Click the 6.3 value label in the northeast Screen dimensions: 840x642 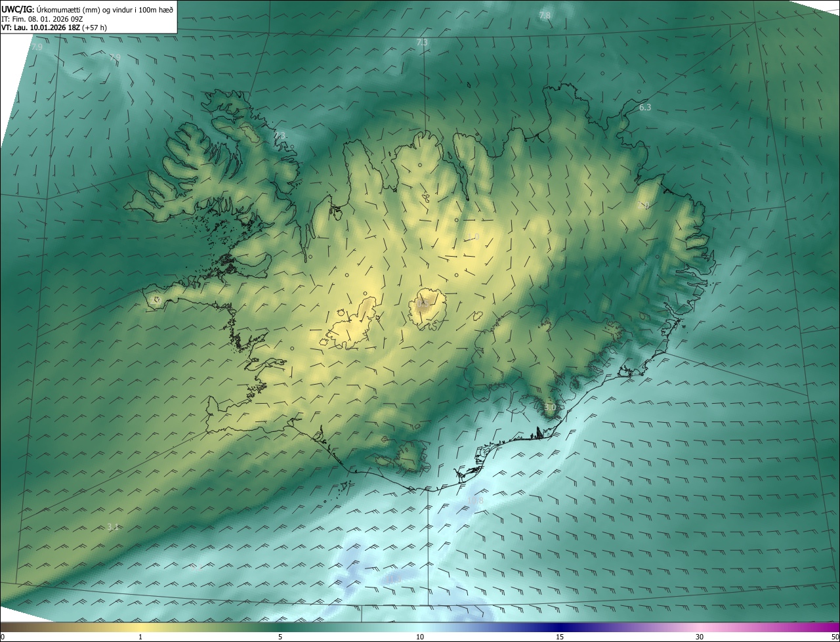[645, 107]
